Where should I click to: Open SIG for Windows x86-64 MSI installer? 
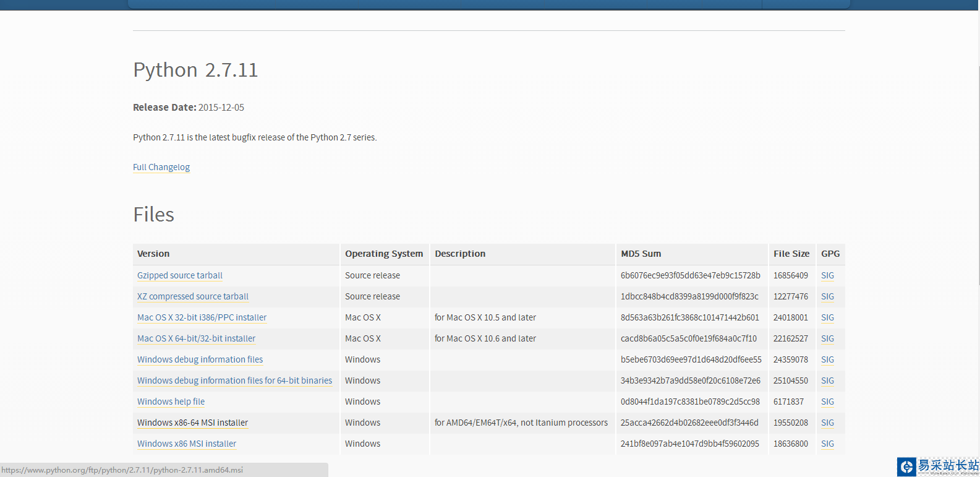[x=827, y=423]
